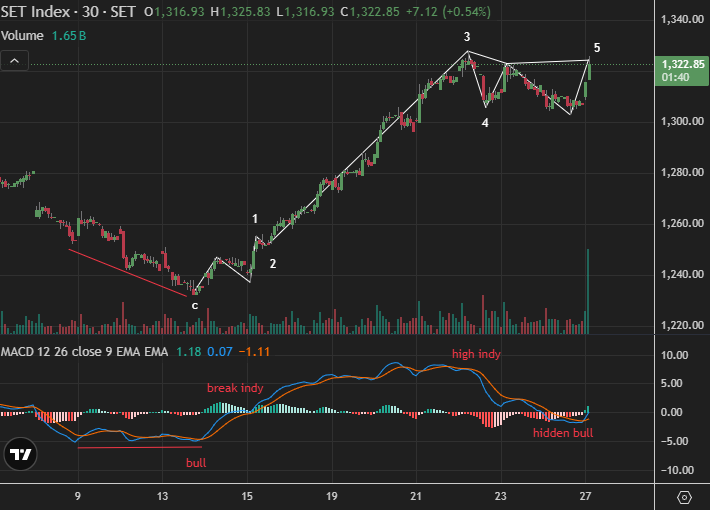Select the MACD histogram value 1.18
The height and width of the screenshot is (510, 710).
[189, 352]
